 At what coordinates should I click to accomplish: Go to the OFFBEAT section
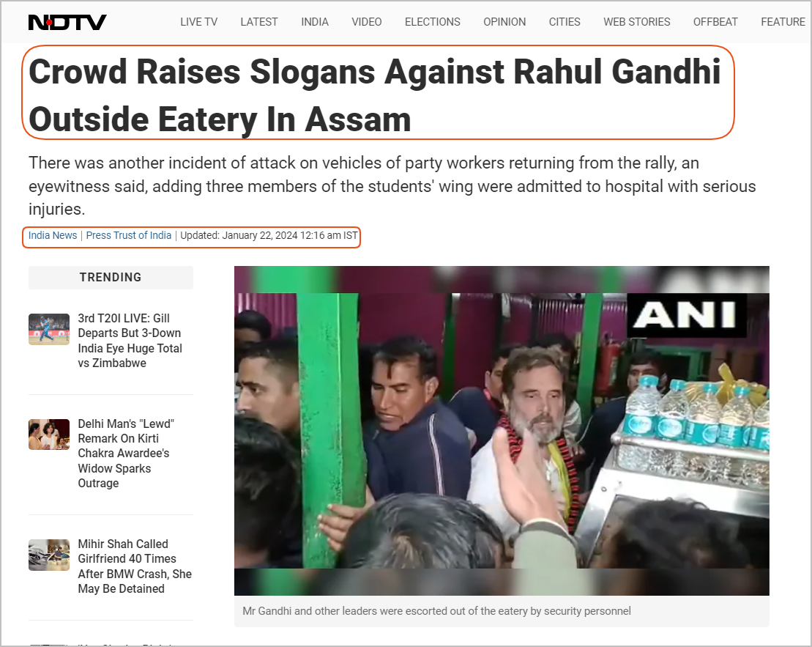point(715,22)
